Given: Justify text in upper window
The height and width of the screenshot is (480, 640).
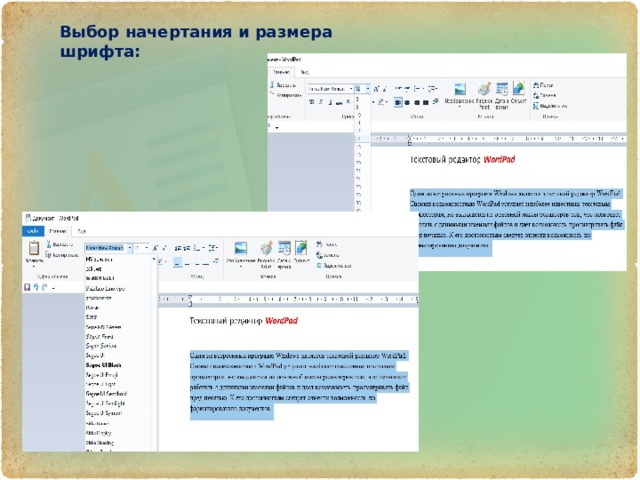Looking at the screenshot, I should click(x=426, y=102).
